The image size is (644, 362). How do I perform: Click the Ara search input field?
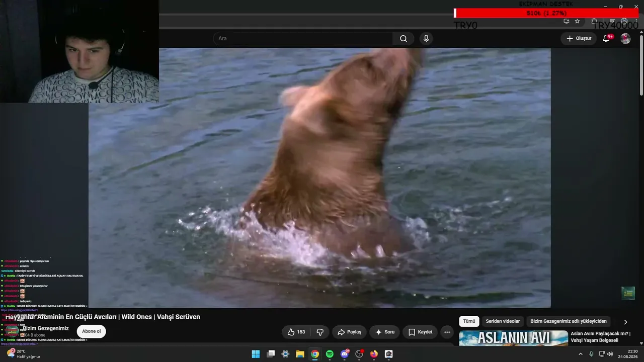pyautogui.click(x=303, y=39)
